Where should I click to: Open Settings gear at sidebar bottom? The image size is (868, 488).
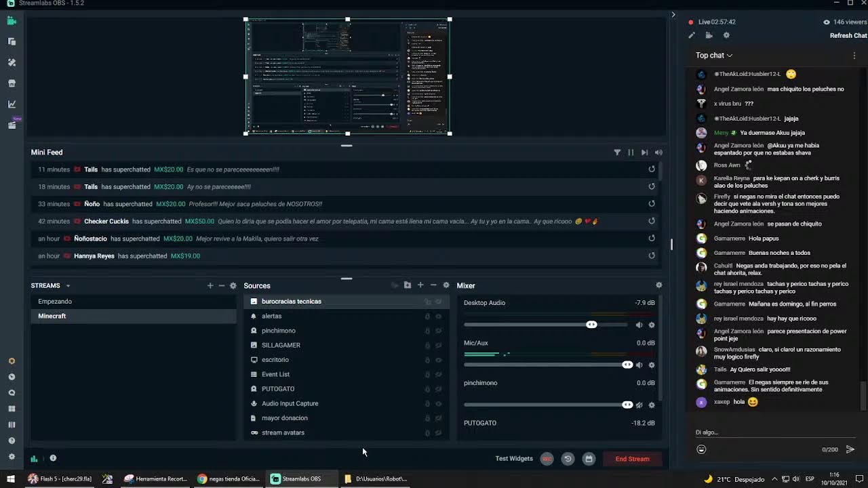(x=12, y=457)
